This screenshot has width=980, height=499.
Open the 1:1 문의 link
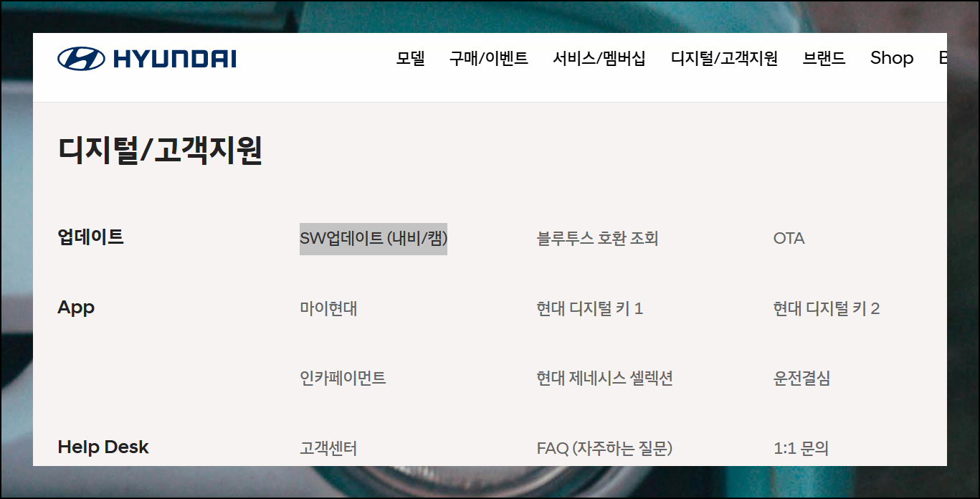pyautogui.click(x=801, y=448)
